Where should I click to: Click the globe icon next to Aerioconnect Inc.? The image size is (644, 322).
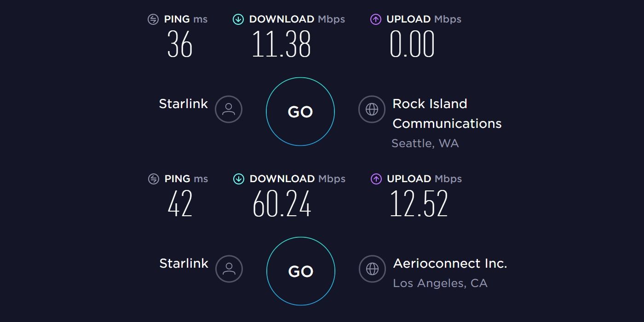click(x=372, y=269)
